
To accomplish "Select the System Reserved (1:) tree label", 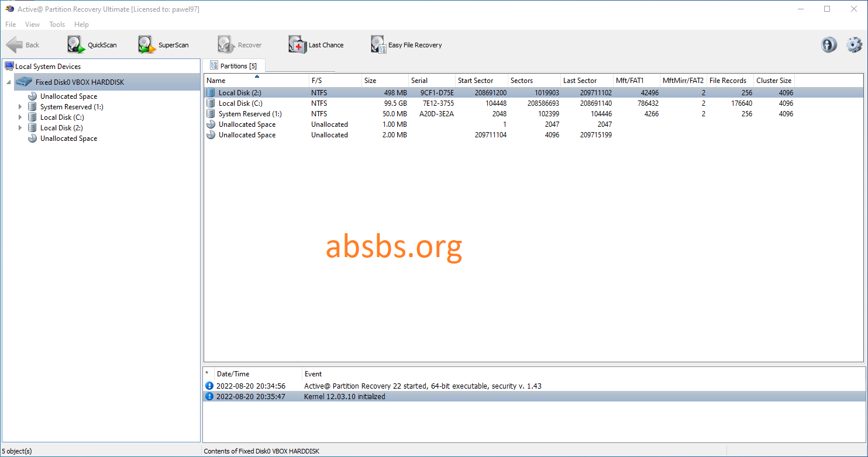I will pyautogui.click(x=72, y=107).
